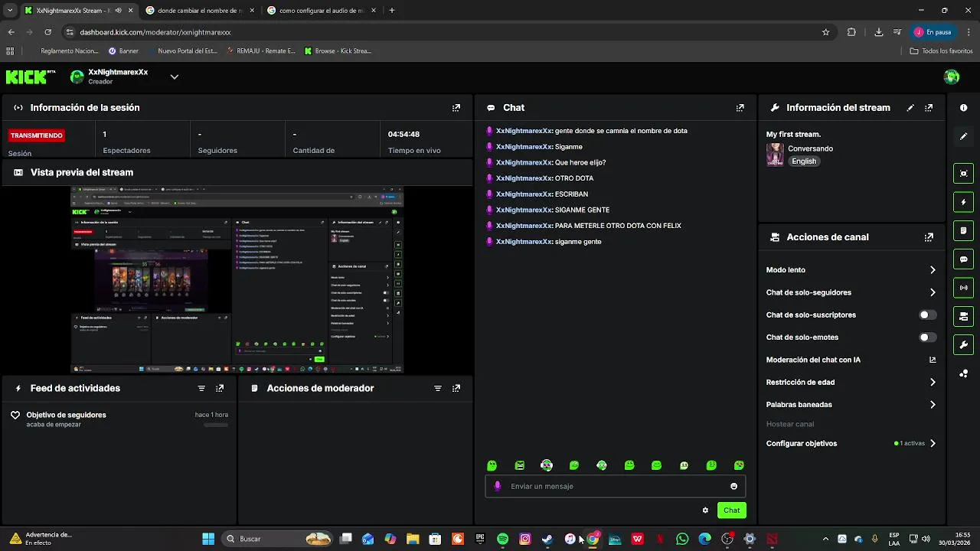Filter the Acciones de moderador list
This screenshot has width=980, height=551.
tap(438, 389)
